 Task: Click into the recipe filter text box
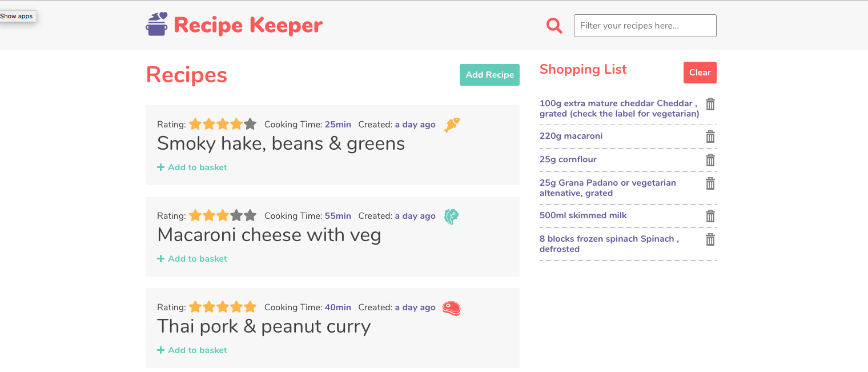tap(644, 26)
